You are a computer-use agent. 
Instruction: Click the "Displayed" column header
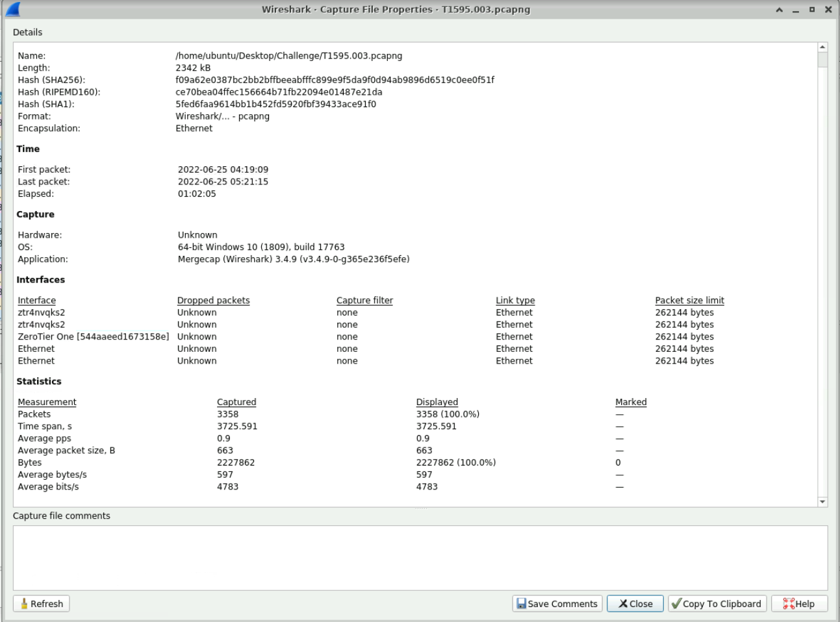tap(437, 403)
